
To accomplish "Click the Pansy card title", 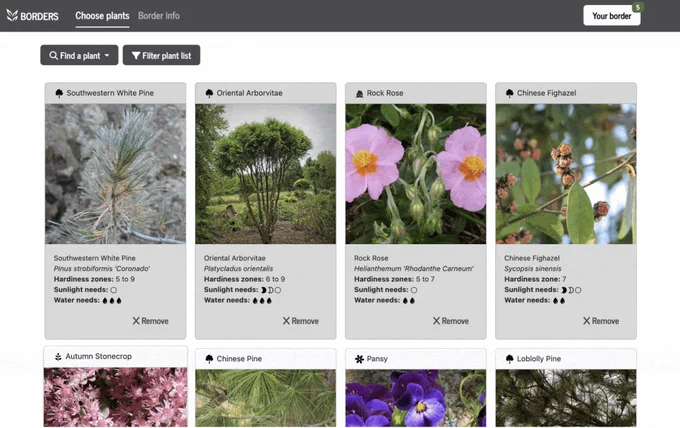I will (377, 359).
